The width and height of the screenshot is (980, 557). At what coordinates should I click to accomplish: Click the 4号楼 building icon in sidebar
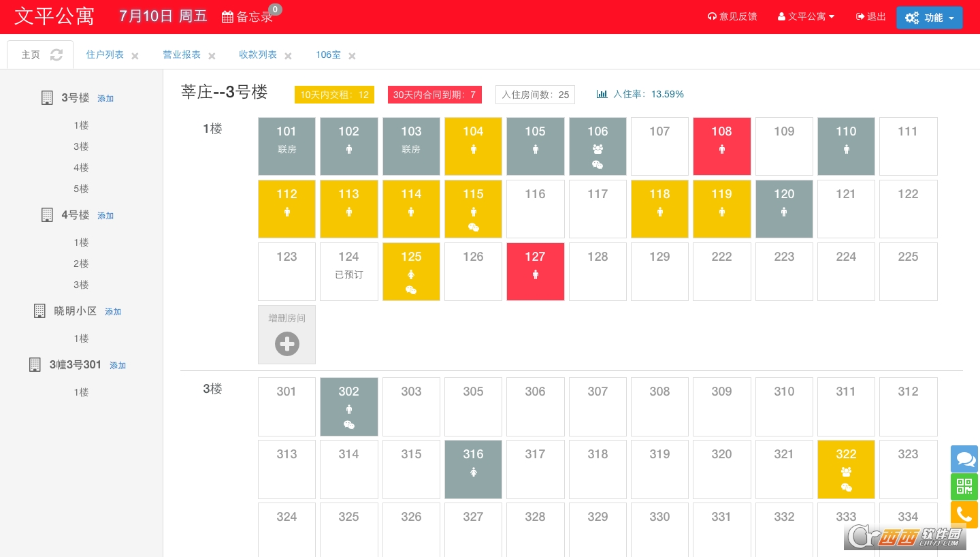pyautogui.click(x=47, y=215)
